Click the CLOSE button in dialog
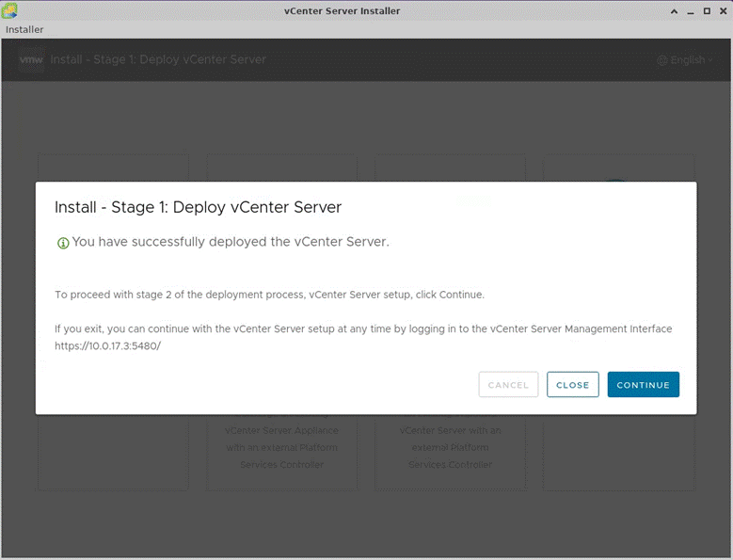The width and height of the screenshot is (733, 560). 573,384
